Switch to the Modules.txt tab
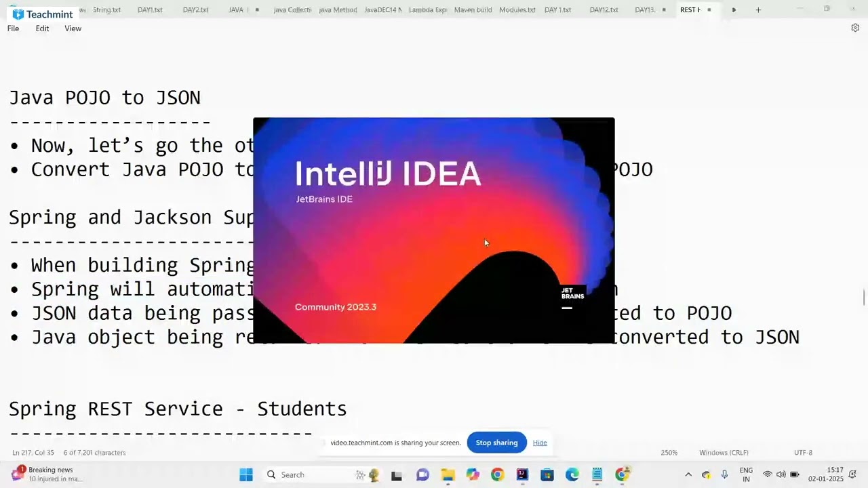The image size is (868, 488). [517, 9]
